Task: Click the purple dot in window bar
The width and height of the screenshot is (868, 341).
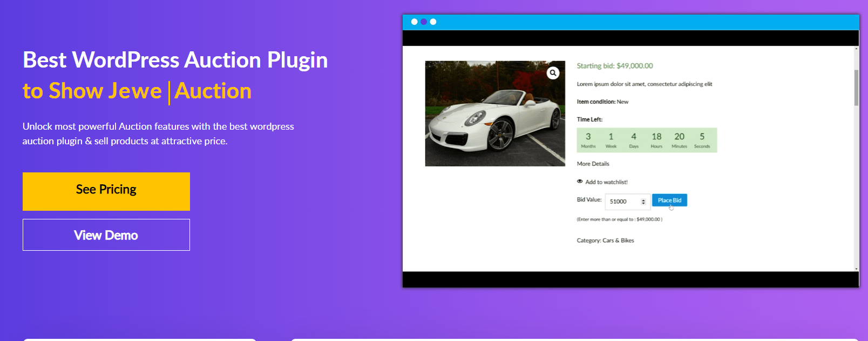Action: tap(424, 22)
